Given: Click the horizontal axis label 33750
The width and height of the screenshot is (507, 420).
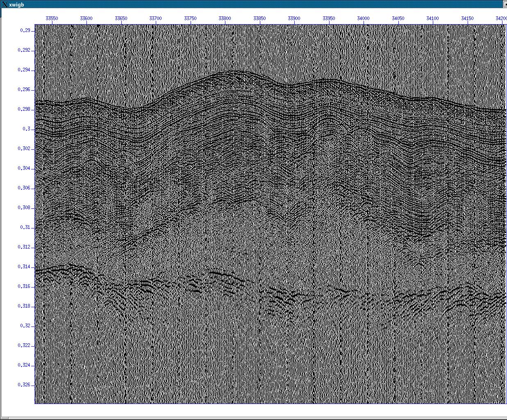Looking at the screenshot, I should point(190,18).
